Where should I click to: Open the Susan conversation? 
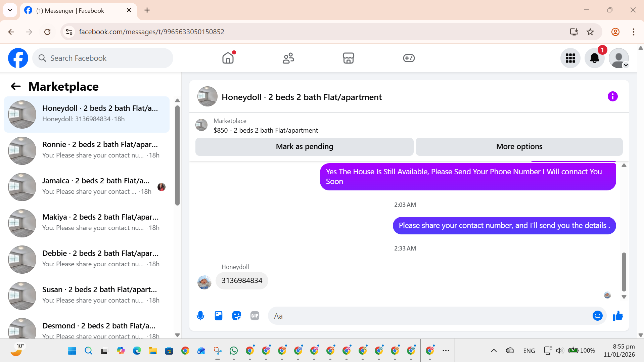pos(87,296)
